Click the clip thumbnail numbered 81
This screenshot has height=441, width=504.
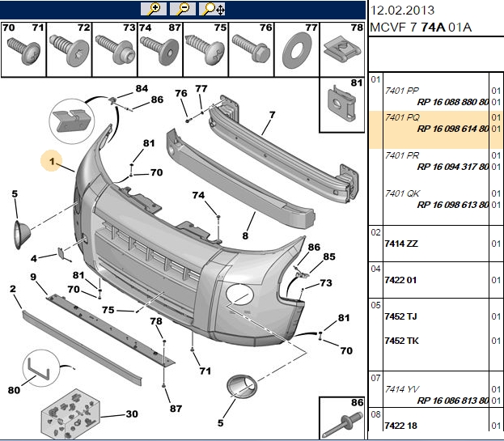(x=342, y=104)
